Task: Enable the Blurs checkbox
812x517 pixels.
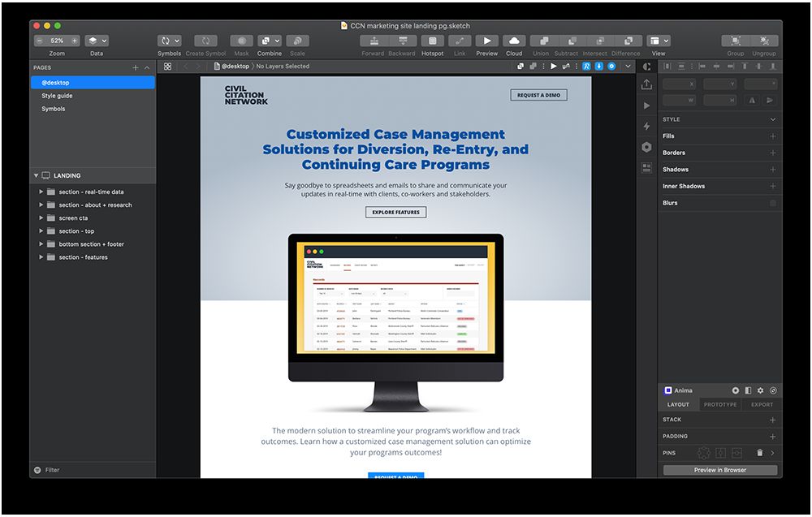Action: (x=772, y=203)
